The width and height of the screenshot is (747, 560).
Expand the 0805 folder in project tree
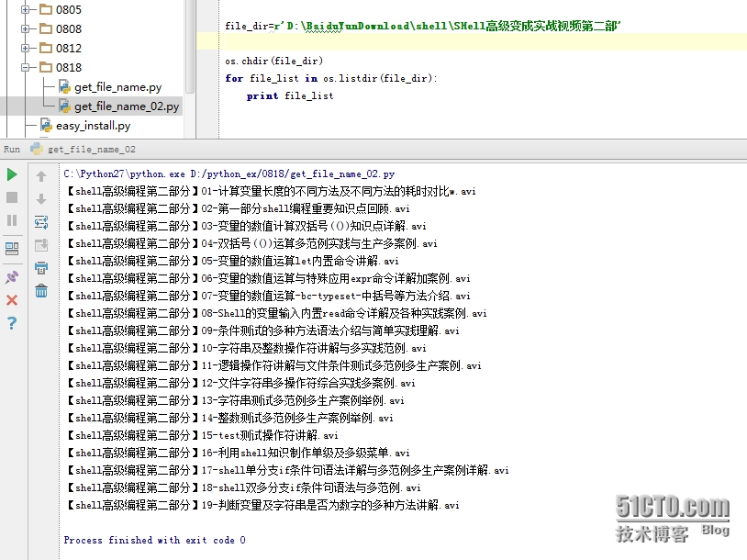[26, 9]
